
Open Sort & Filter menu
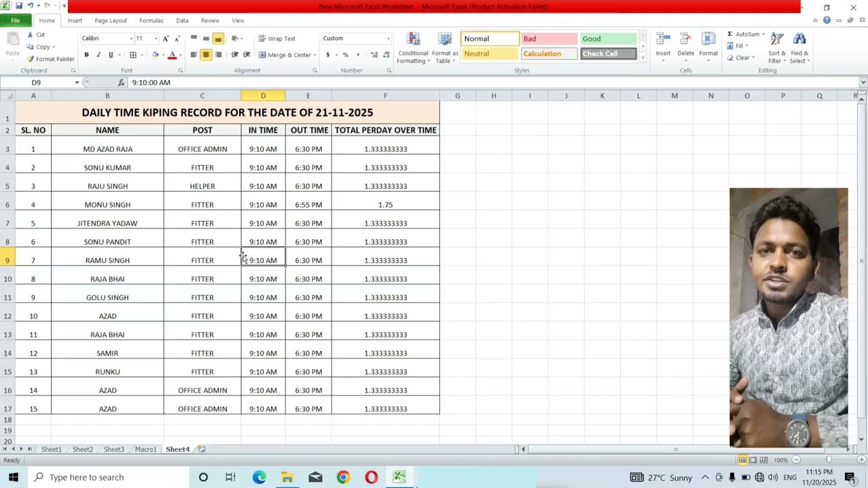[777, 47]
